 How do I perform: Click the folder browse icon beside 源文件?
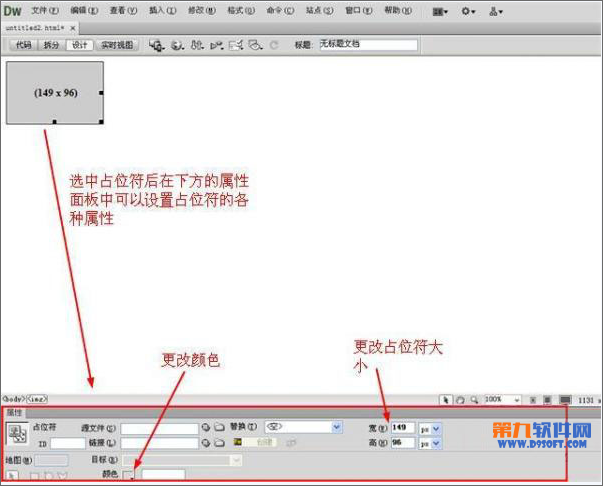pos(218,428)
